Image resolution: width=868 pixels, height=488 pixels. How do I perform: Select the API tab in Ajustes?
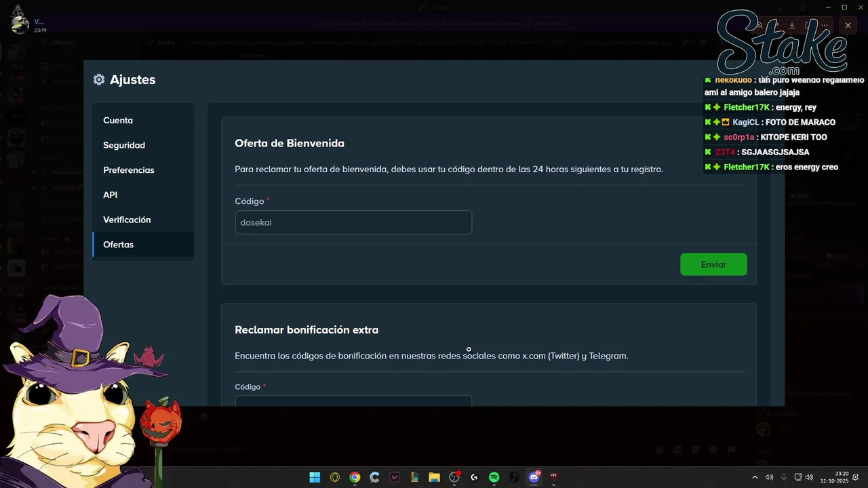(143, 195)
